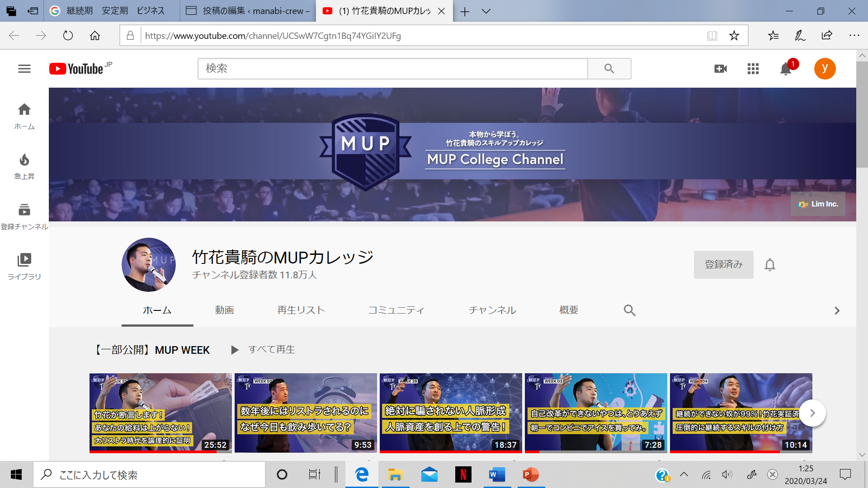Open the create video camera icon
Image resolution: width=868 pixels, height=488 pixels.
click(x=721, y=69)
